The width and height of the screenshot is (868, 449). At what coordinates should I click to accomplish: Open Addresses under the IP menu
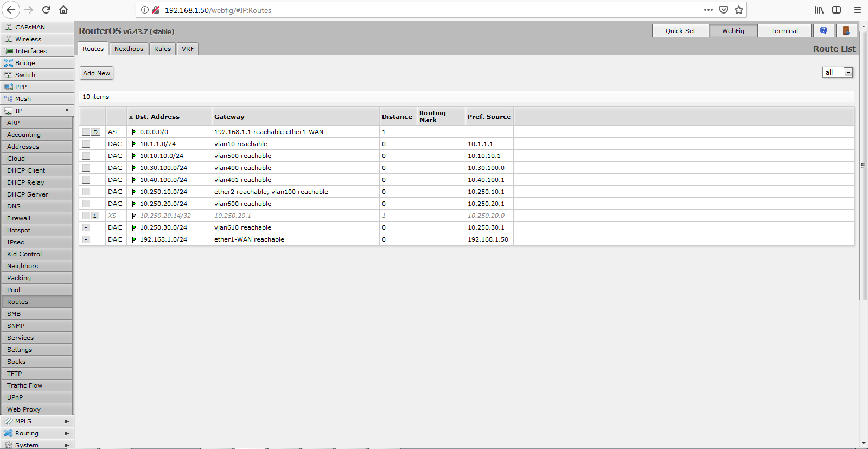pos(37,147)
